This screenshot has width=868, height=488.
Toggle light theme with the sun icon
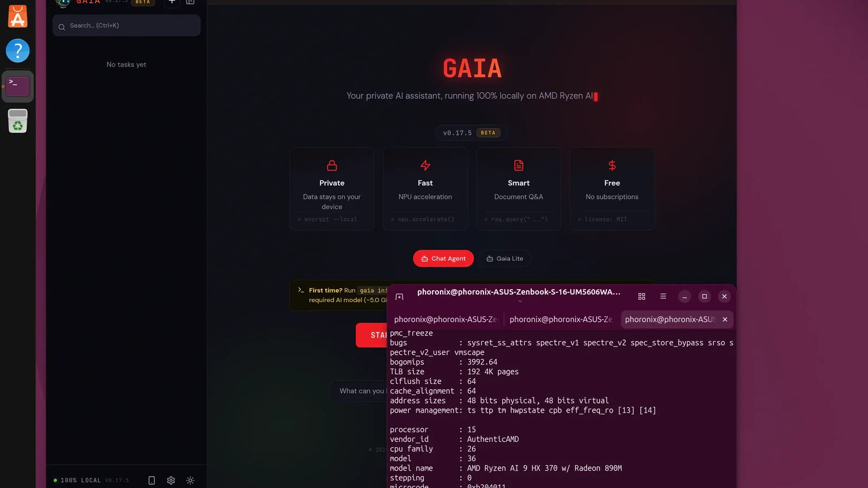[190, 480]
